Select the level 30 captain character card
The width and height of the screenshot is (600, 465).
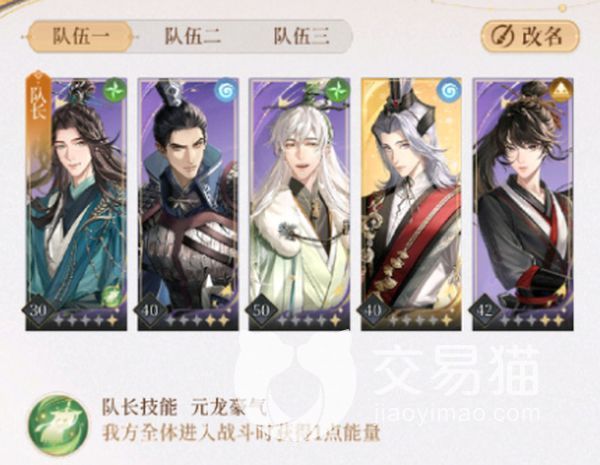pos(77,204)
